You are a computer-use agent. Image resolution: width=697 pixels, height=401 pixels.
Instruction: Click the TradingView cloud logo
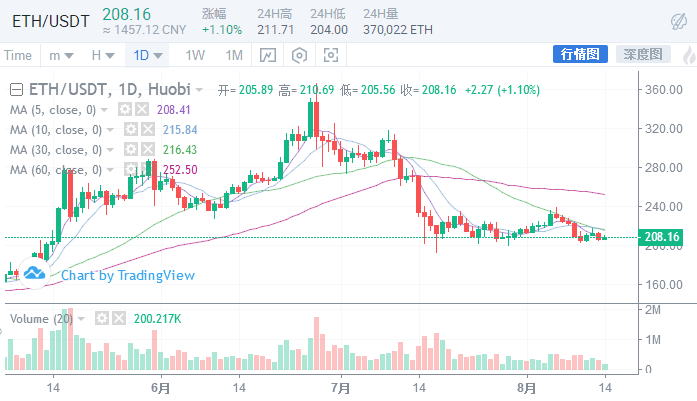35,273
